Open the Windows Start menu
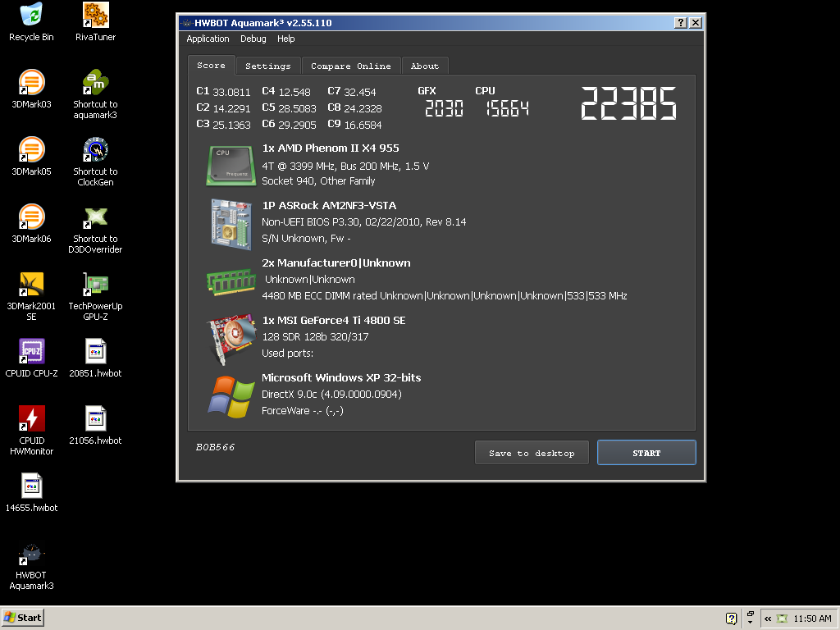 pos(22,618)
